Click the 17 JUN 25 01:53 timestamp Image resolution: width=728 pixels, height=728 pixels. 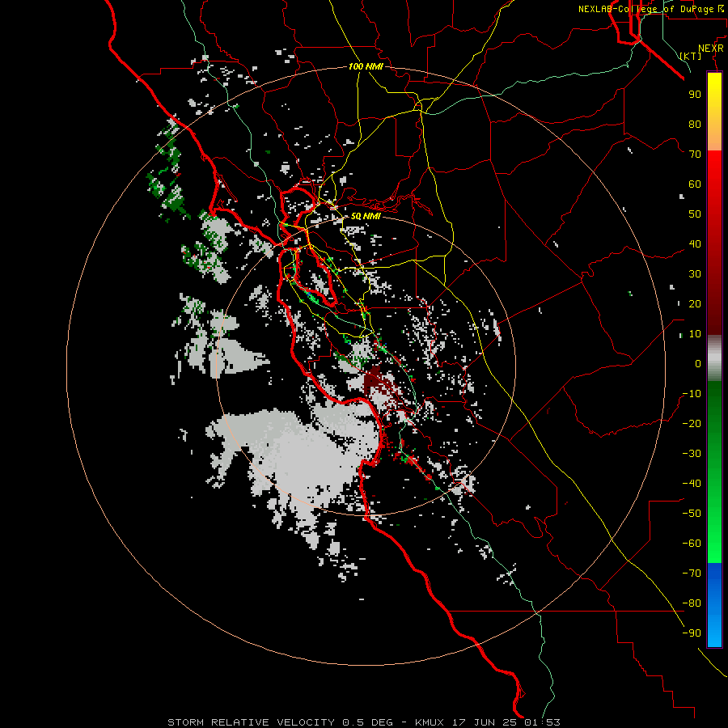tap(505, 722)
